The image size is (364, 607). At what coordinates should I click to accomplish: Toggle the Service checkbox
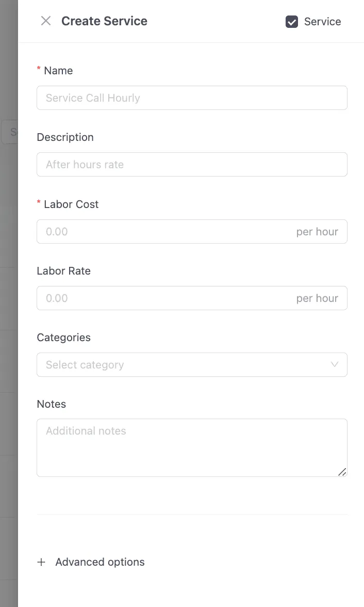[x=292, y=22]
